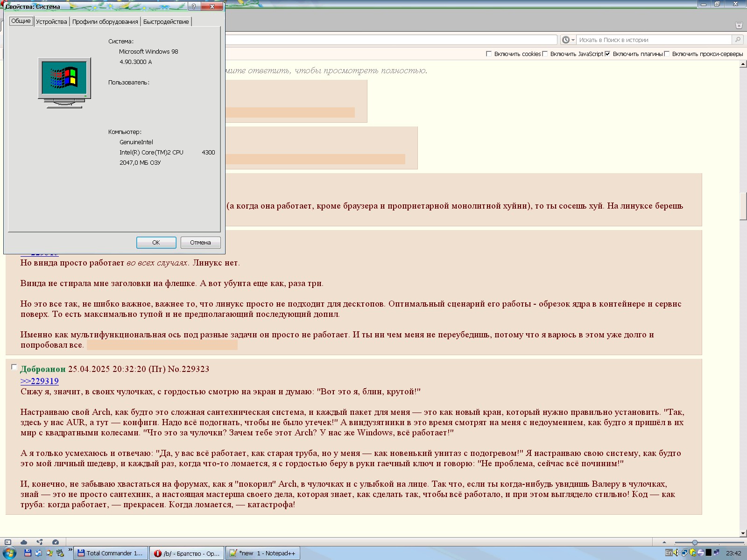Image resolution: width=747 pixels, height=560 pixels.
Task: Toggle Opera panel icon in status bar
Action: [x=8, y=542]
